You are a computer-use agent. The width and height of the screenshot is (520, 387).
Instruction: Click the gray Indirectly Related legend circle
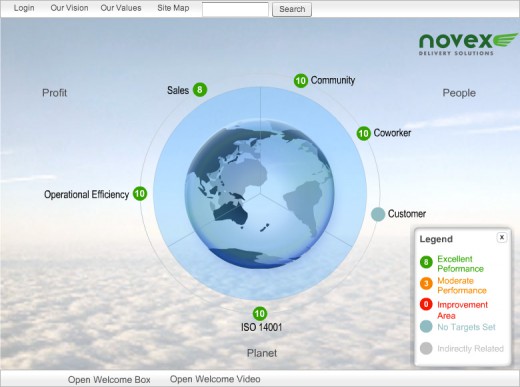coord(426,348)
